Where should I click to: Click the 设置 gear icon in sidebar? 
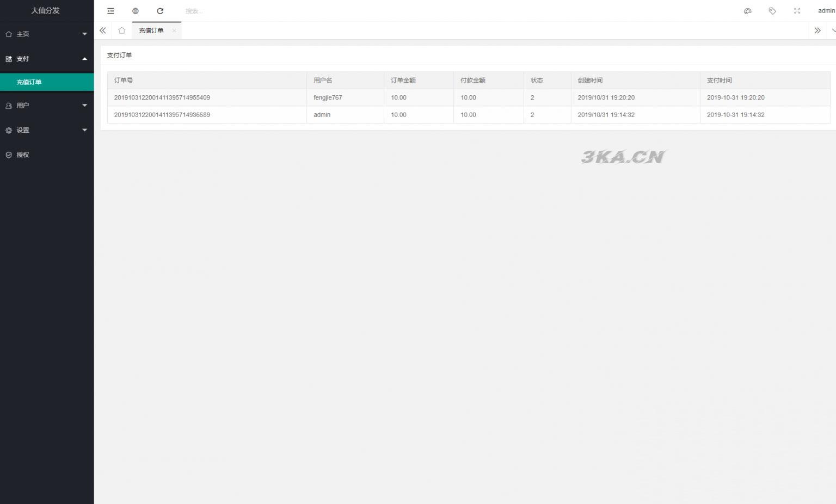tap(9, 130)
